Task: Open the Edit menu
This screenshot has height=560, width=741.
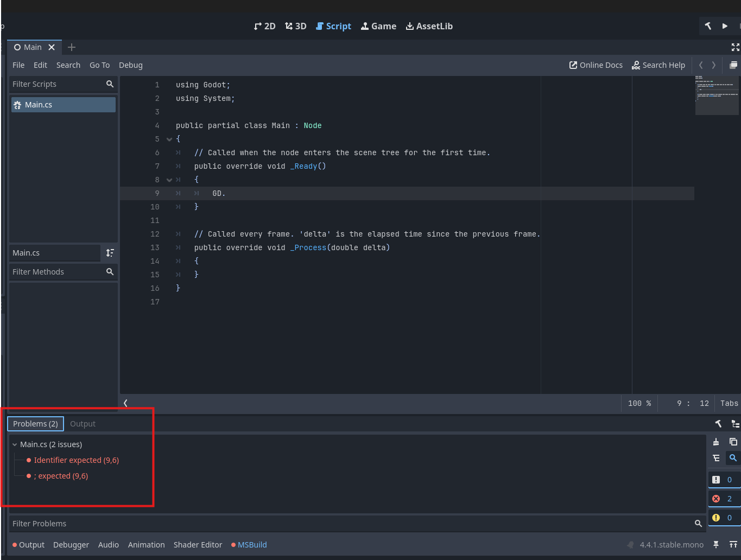Action: (x=40, y=65)
